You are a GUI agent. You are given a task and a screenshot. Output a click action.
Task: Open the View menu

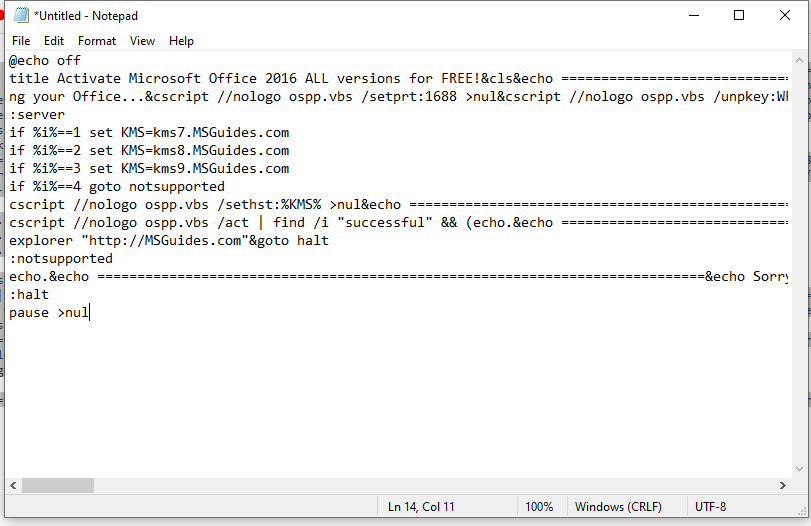tap(143, 41)
